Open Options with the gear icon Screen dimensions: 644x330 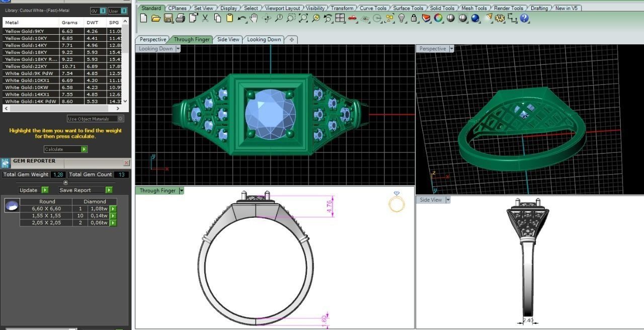(500, 18)
